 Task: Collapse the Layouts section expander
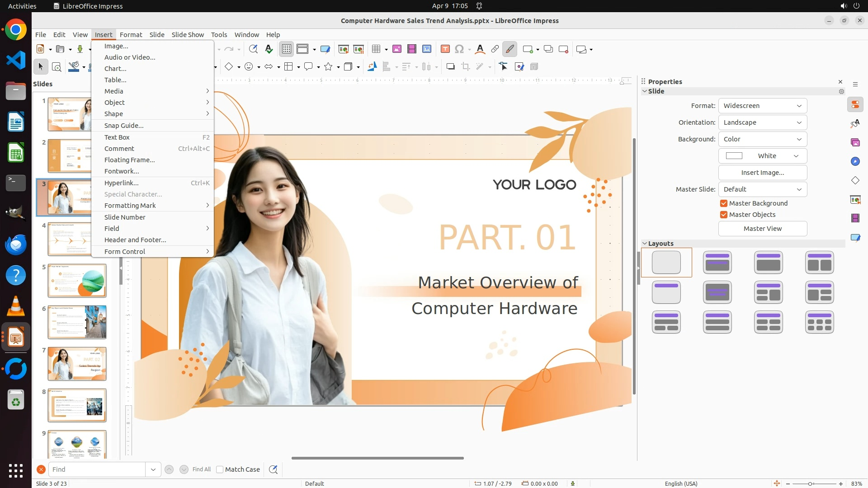coord(645,244)
